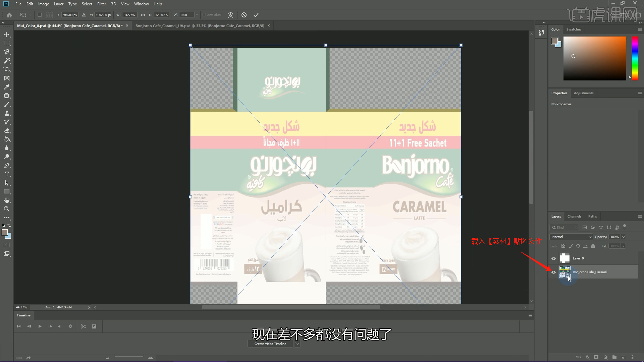Toggle the Anti-alias checkbox
The height and width of the screenshot is (362, 644).
coord(204,15)
